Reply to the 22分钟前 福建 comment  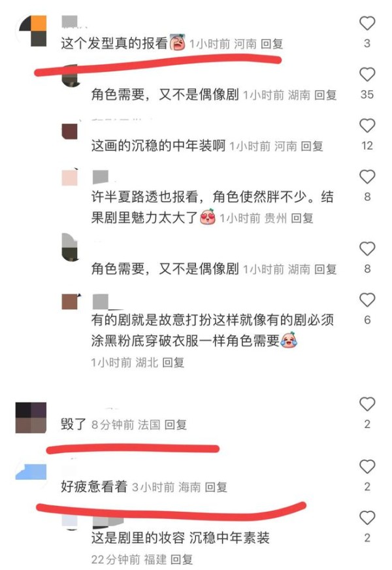point(182,559)
